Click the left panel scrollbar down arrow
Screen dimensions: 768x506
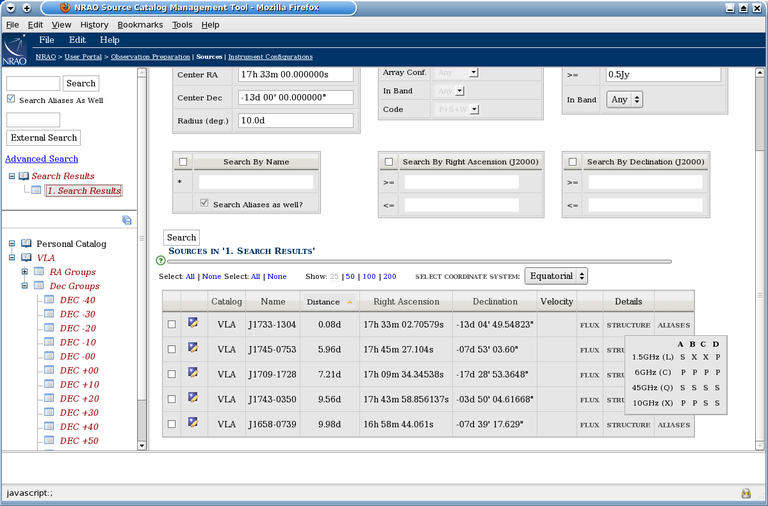point(142,446)
